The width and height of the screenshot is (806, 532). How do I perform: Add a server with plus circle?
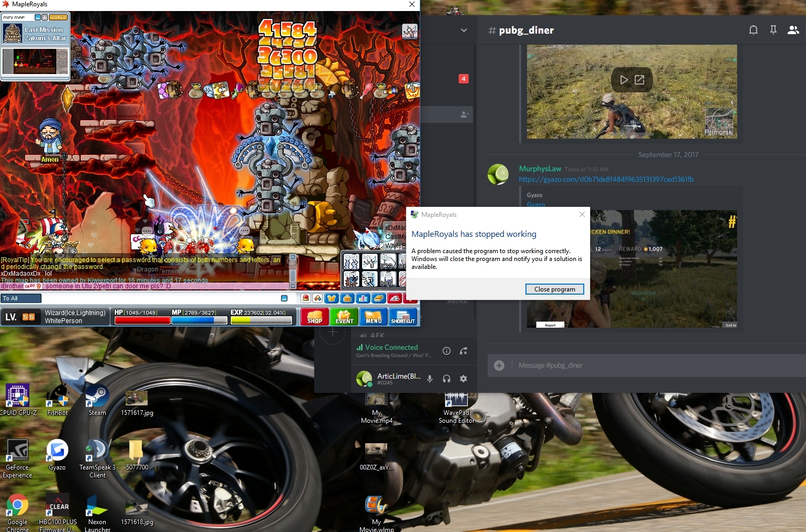coord(333,332)
